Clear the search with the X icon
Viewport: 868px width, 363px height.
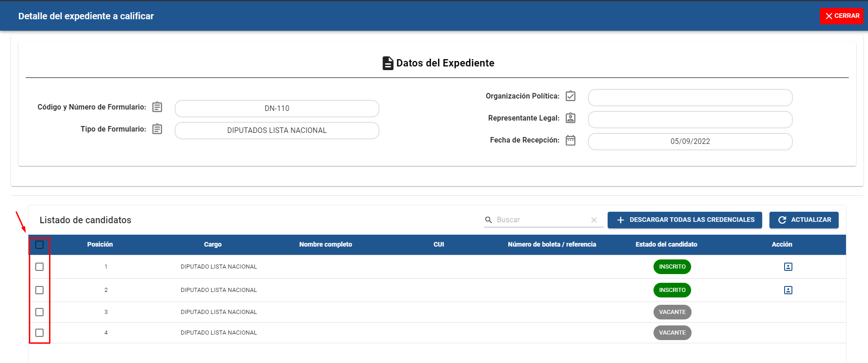pos(594,220)
